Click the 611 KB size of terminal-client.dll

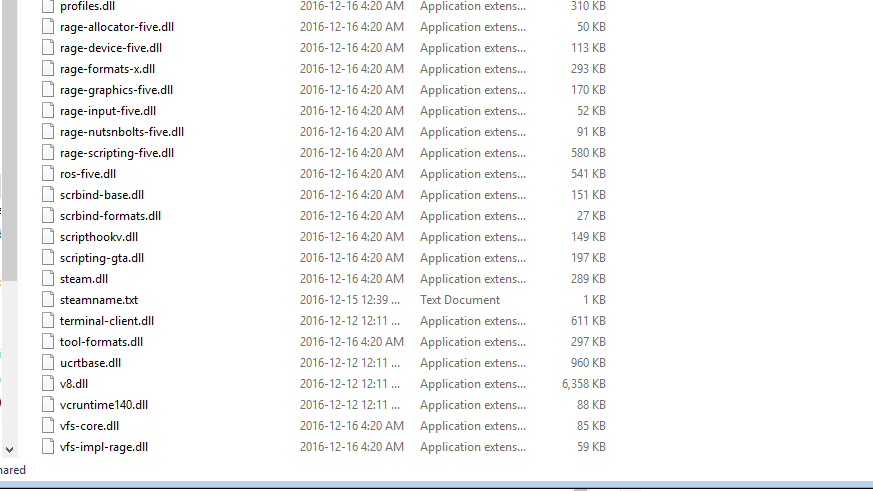pos(588,321)
